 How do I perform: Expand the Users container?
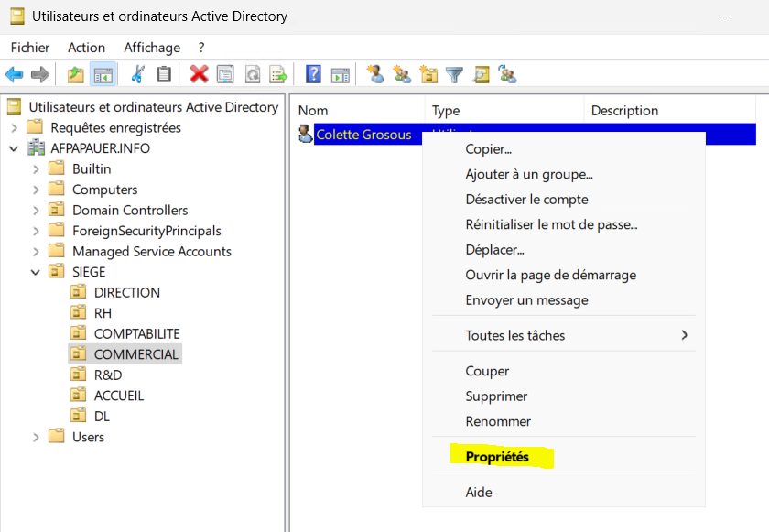point(36,437)
